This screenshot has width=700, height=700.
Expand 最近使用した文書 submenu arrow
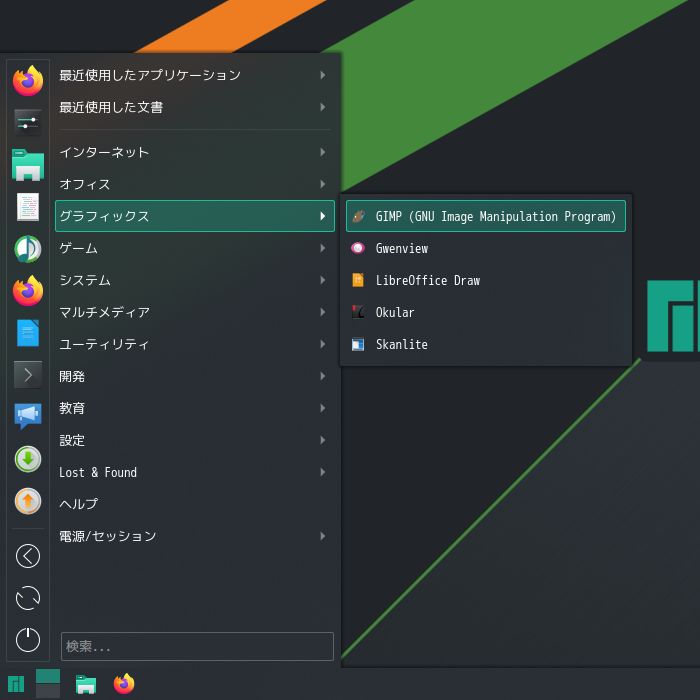coord(322,107)
